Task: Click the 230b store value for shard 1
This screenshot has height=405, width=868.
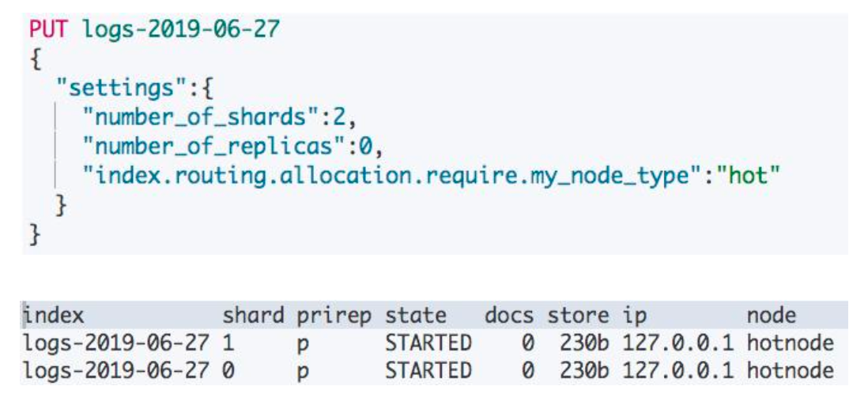Action: pos(585,343)
